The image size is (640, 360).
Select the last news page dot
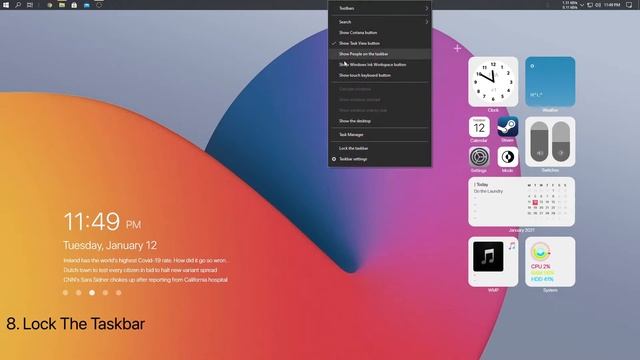click(x=118, y=293)
